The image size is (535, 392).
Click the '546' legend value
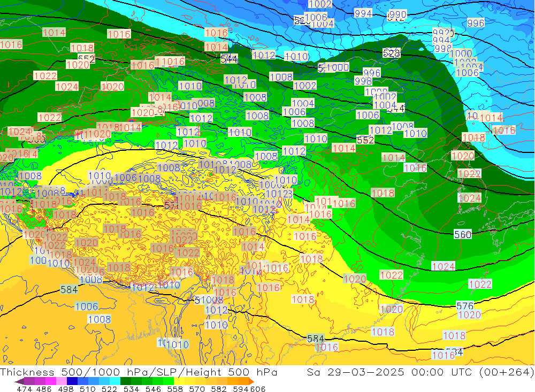click(153, 389)
